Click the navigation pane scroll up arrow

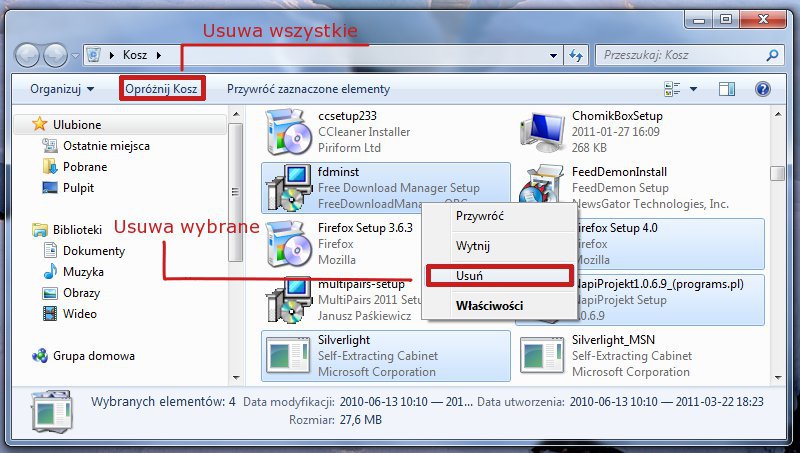click(235, 114)
